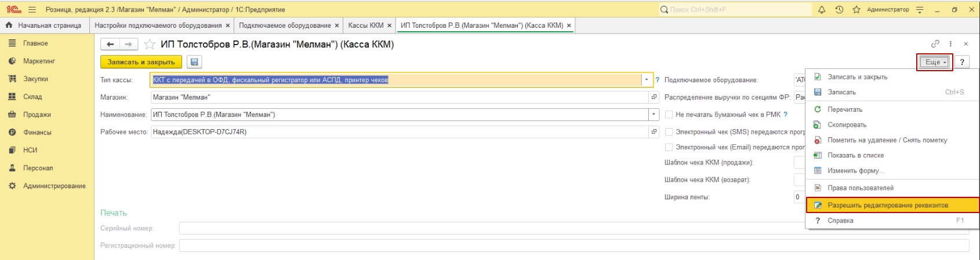Screen dimensions: 980x260
Task: Click the notifications bell icon
Action: [x=822, y=9]
